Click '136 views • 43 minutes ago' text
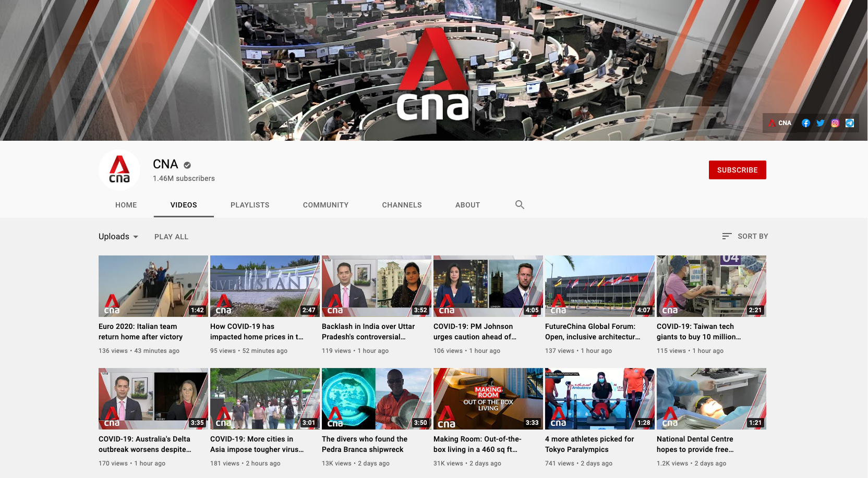The width and height of the screenshot is (868, 478). point(139,351)
